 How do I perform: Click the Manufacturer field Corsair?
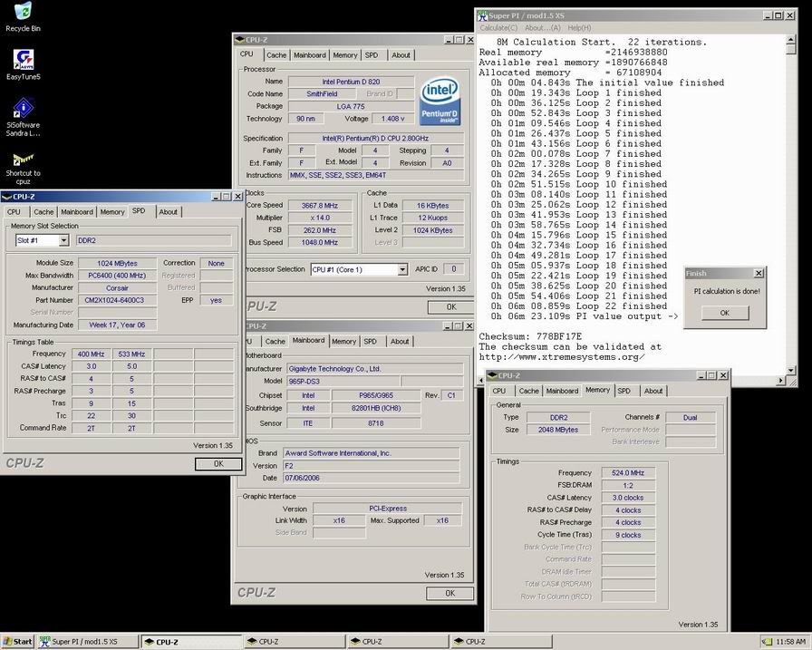pos(117,287)
